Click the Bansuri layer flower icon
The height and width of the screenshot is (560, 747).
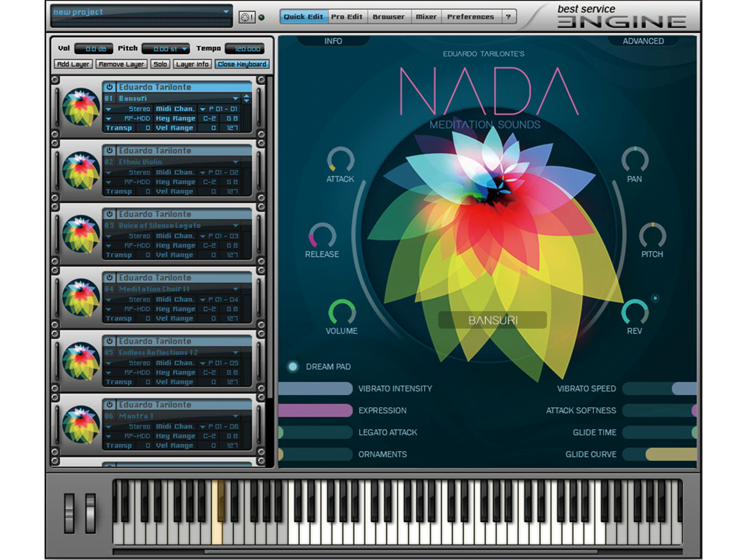pyautogui.click(x=81, y=108)
